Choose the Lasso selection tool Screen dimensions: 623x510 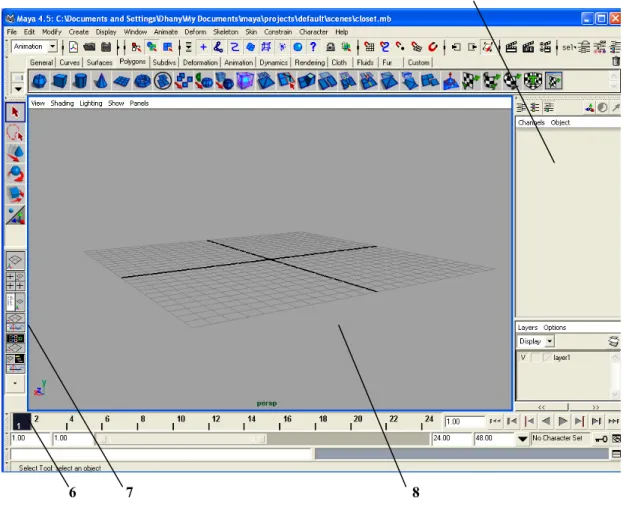(x=15, y=133)
